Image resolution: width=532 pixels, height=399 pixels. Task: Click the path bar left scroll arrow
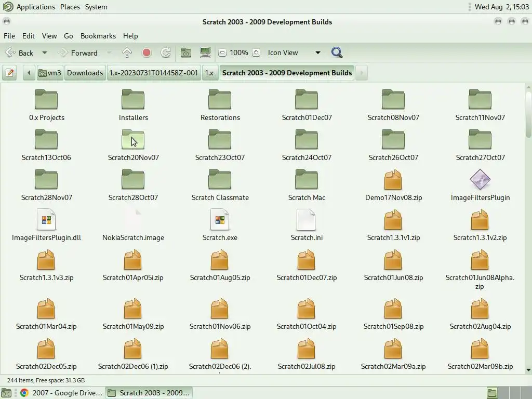(x=29, y=73)
